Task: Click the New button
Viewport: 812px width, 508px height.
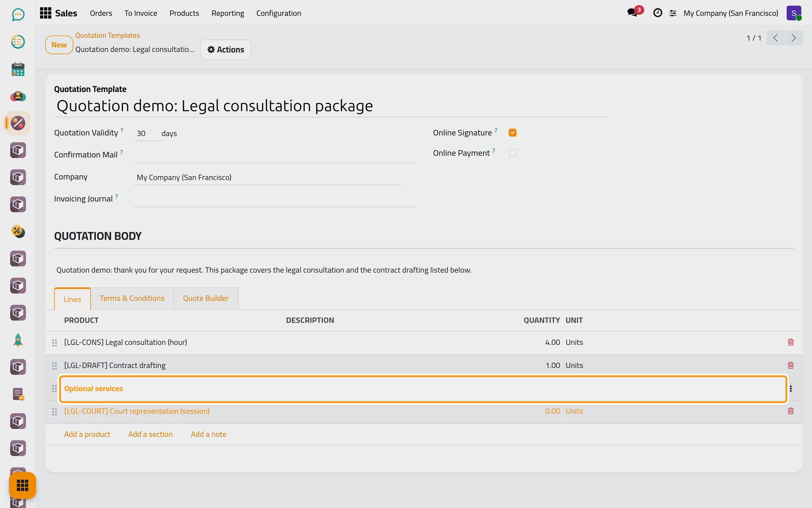Action: coord(59,45)
